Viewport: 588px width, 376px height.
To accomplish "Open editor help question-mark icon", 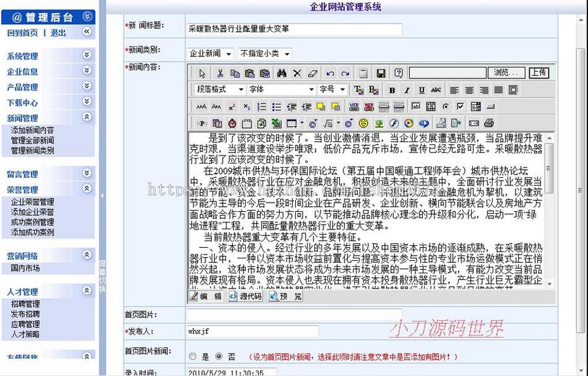I will tap(399, 73).
